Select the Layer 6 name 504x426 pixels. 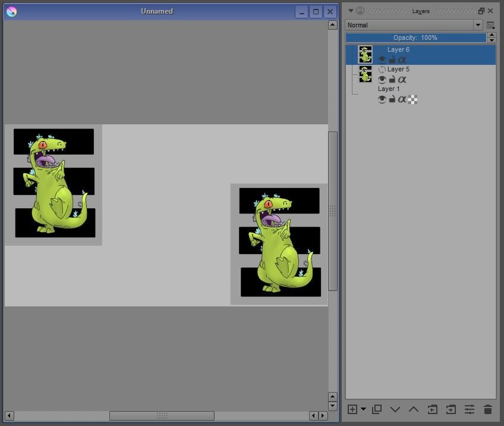398,49
